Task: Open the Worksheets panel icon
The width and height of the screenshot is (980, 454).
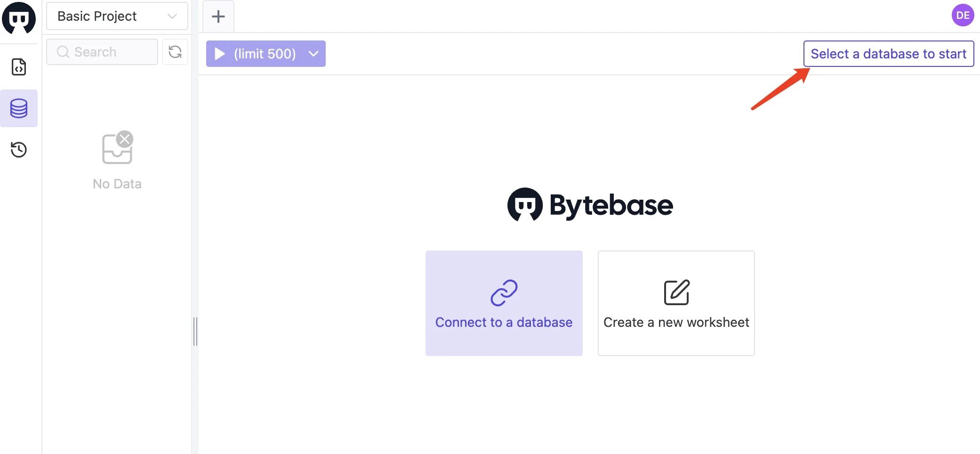Action: tap(19, 67)
